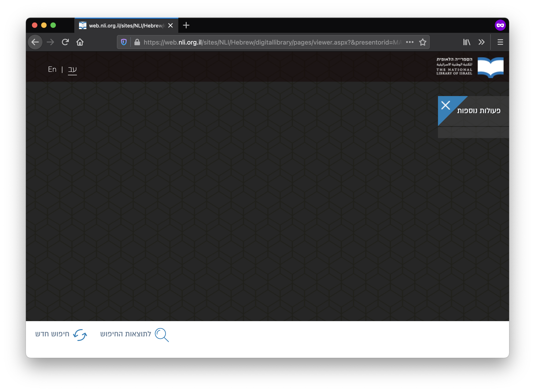The height and width of the screenshot is (392, 535).
Task: Bookmark this page with the star toggle
Action: (423, 42)
